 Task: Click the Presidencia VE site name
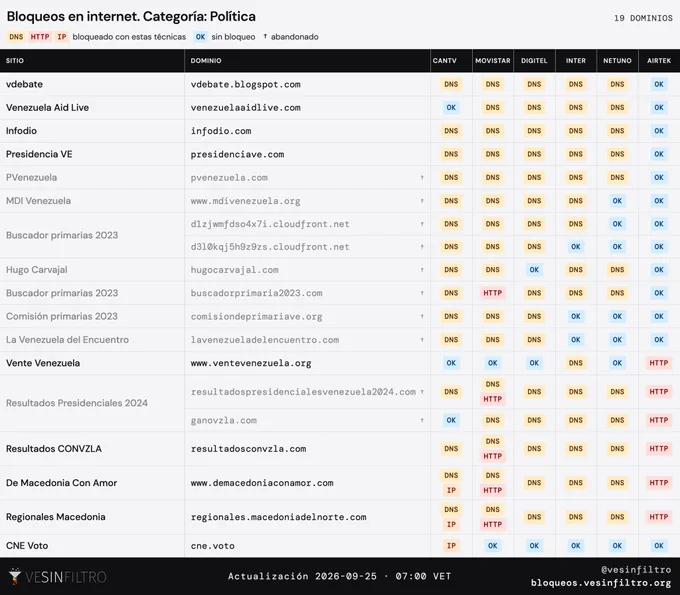click(39, 154)
